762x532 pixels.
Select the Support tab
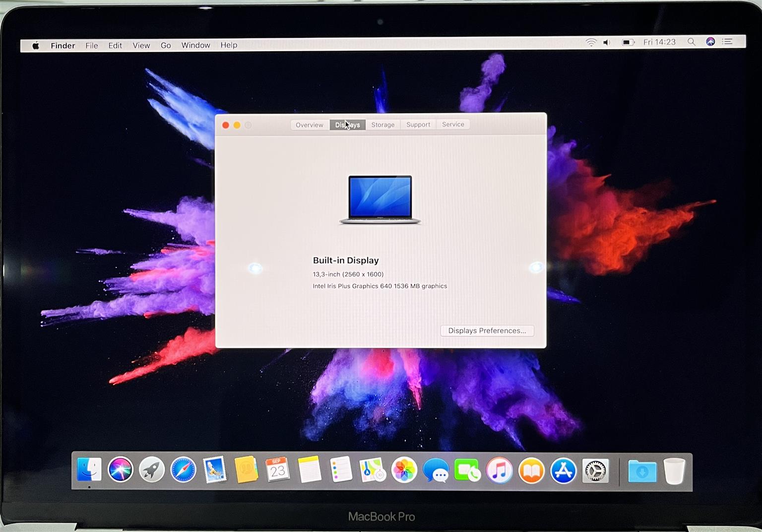418,125
